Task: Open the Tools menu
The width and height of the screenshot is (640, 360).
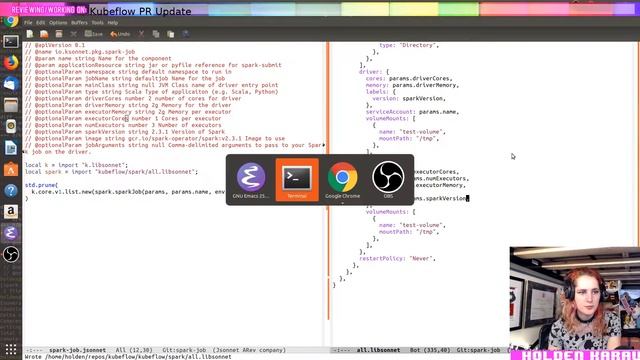Action: click(98, 23)
